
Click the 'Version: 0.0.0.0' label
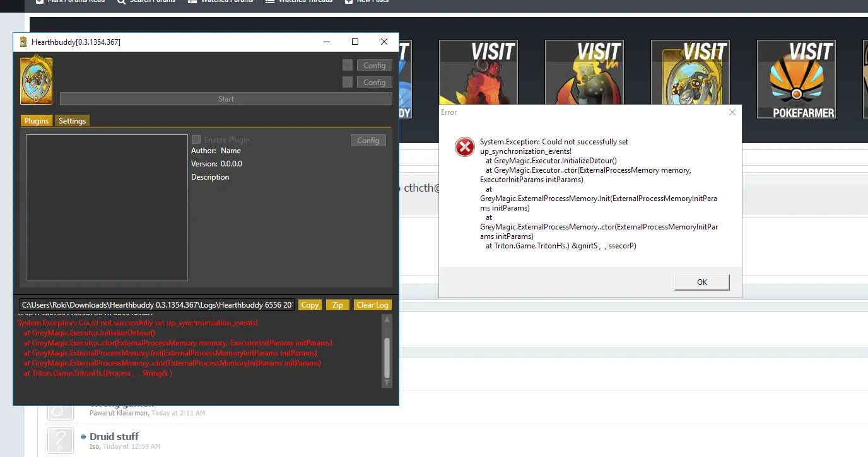coord(216,164)
